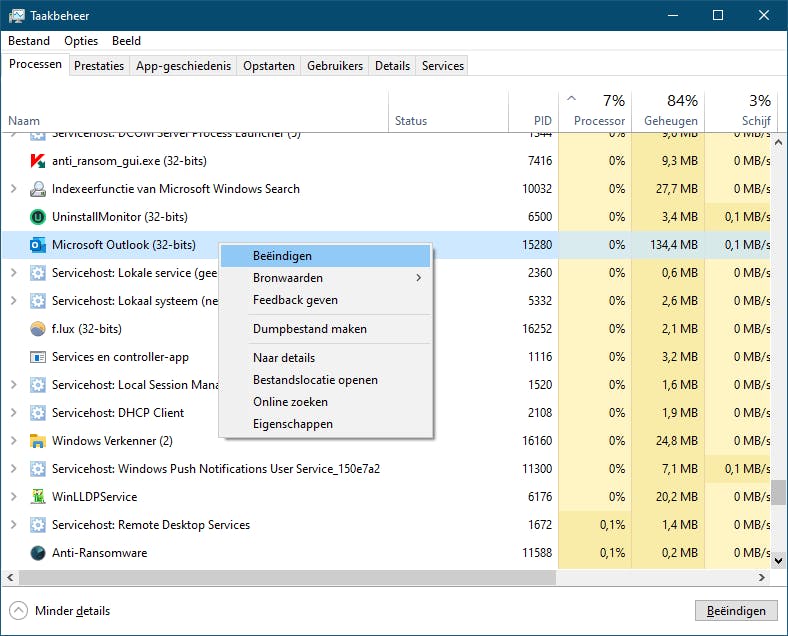Expand Servicehost: Remote Desktop Services row

(x=13, y=525)
